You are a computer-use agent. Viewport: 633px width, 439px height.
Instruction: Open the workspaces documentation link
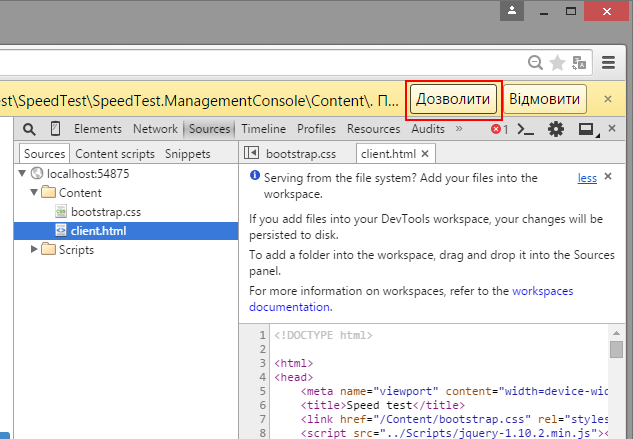tap(411, 299)
